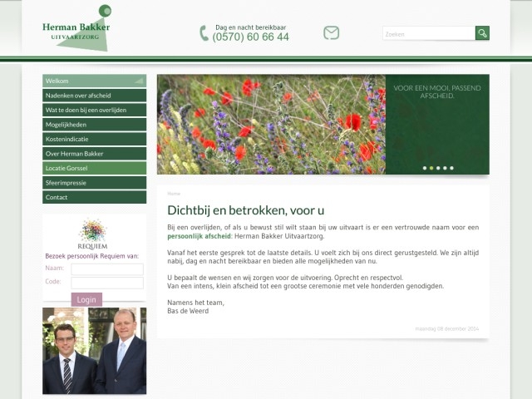Click the Login button
Screen dimensions: 532x399
point(86,299)
